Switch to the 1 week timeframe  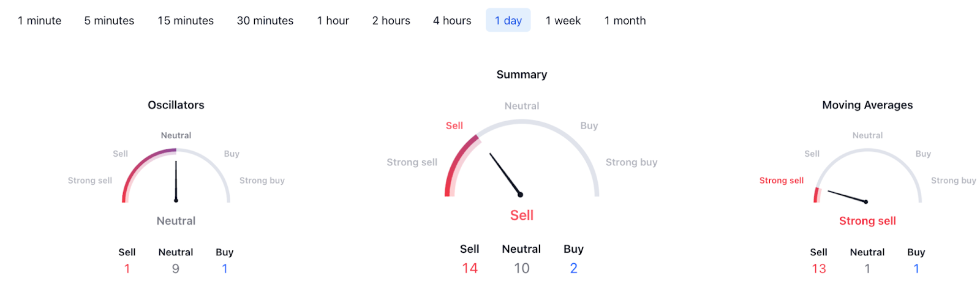(563, 21)
